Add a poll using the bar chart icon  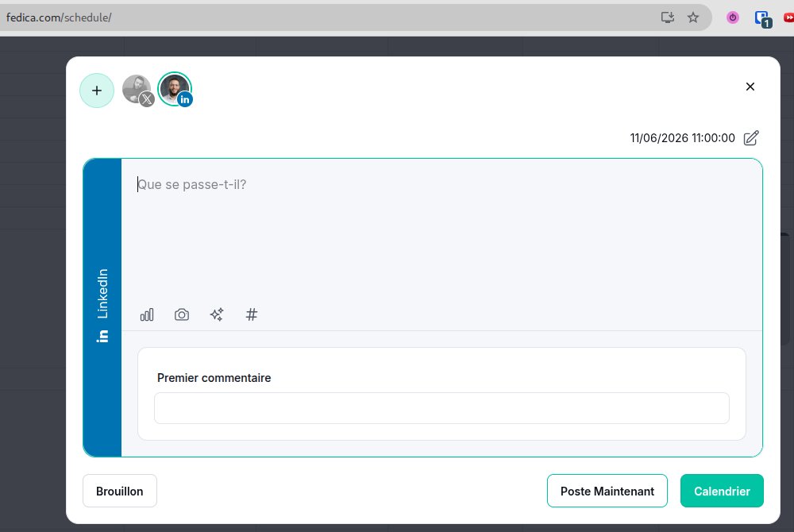pyautogui.click(x=147, y=315)
